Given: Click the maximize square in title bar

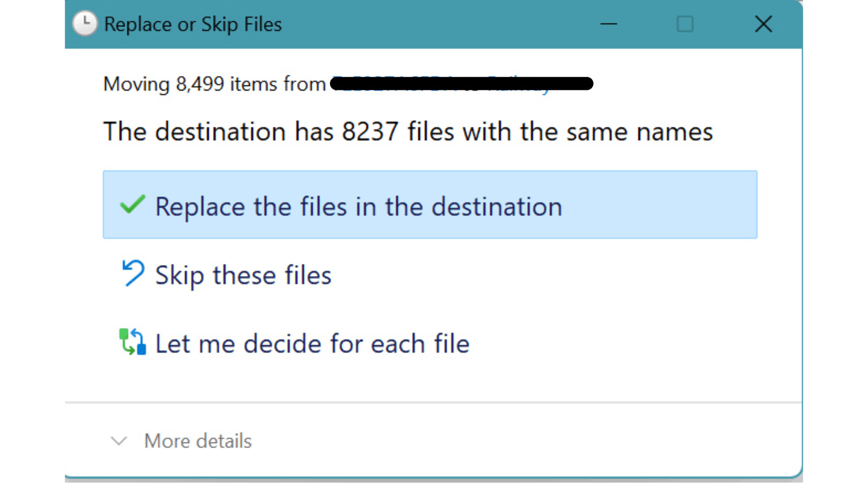Looking at the screenshot, I should tap(685, 24).
